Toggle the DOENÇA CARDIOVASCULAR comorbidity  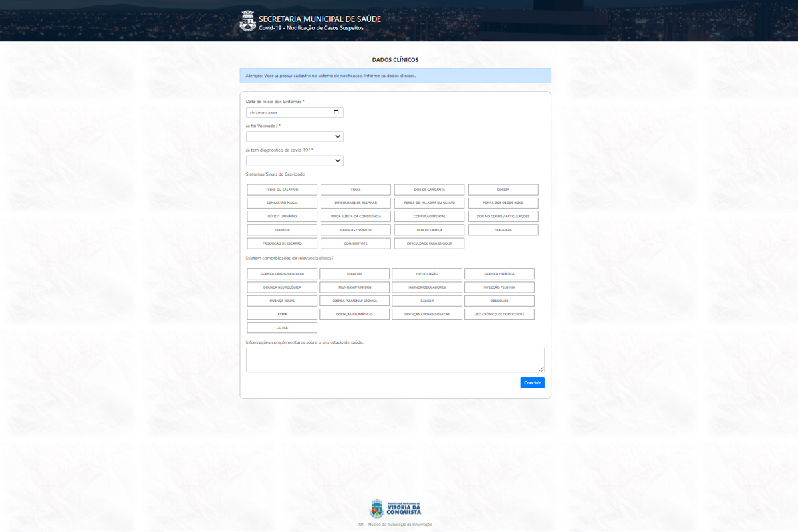point(282,274)
